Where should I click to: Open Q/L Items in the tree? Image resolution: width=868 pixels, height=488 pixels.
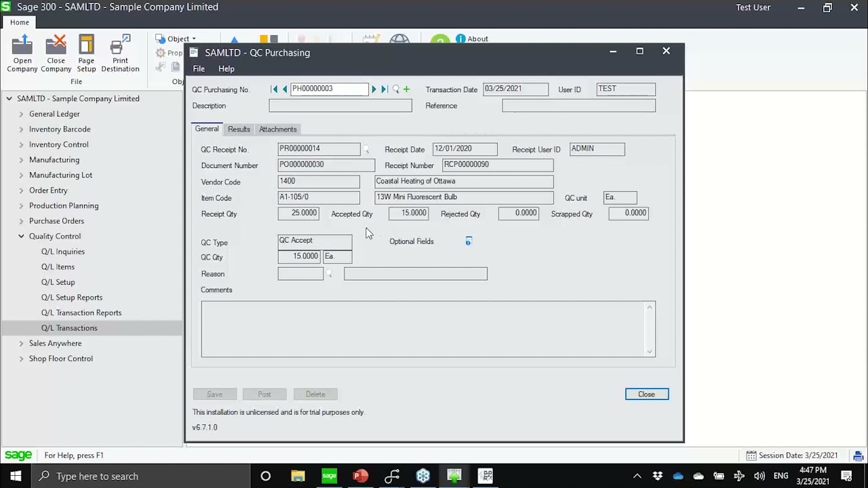point(58,267)
